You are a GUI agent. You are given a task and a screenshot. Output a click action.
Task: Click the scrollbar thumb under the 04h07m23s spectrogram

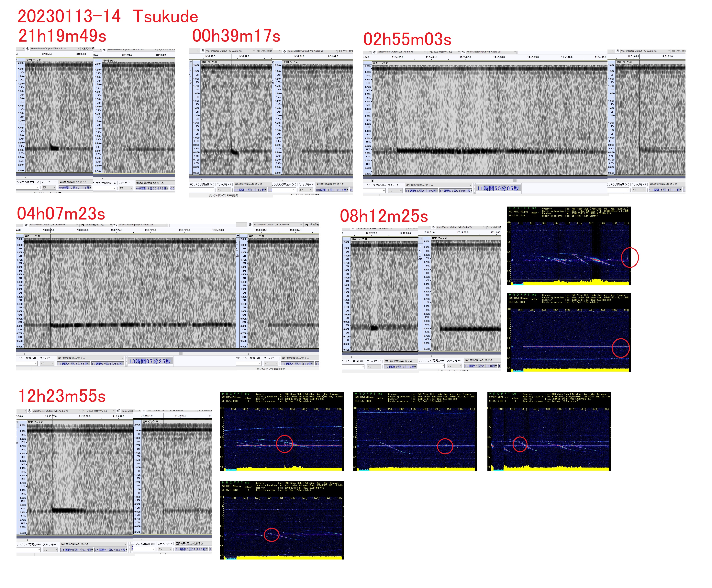(181, 354)
